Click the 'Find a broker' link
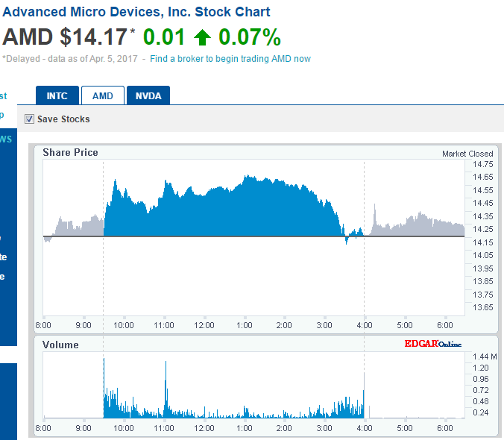The width and height of the screenshot is (504, 440). tap(230, 59)
